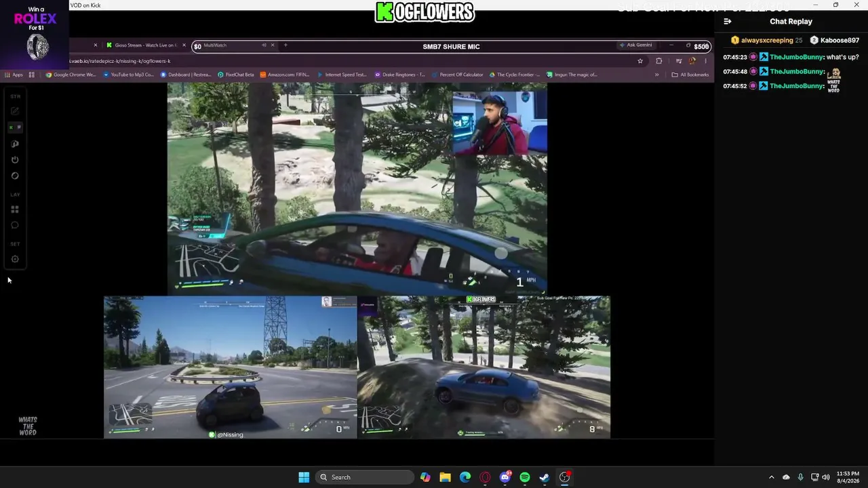The height and width of the screenshot is (488, 868).
Task: Click the Nissing stream video tile
Action: pyautogui.click(x=230, y=367)
